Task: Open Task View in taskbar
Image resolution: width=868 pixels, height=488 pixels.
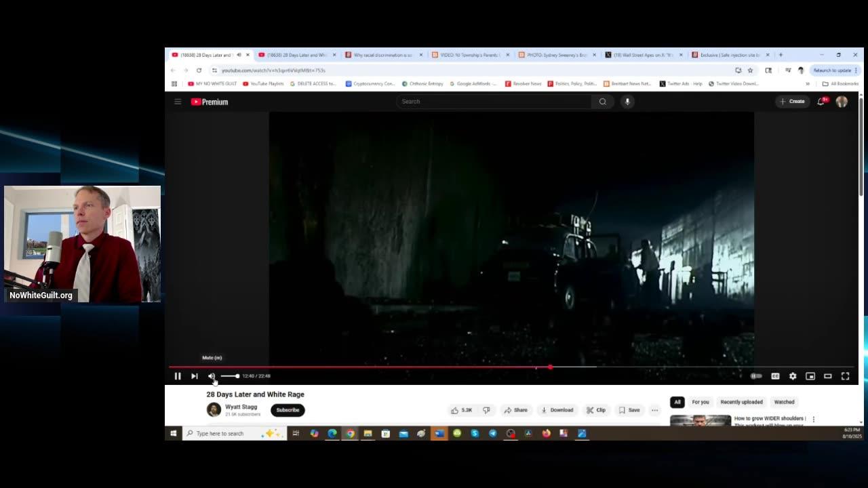Action: [296, 434]
